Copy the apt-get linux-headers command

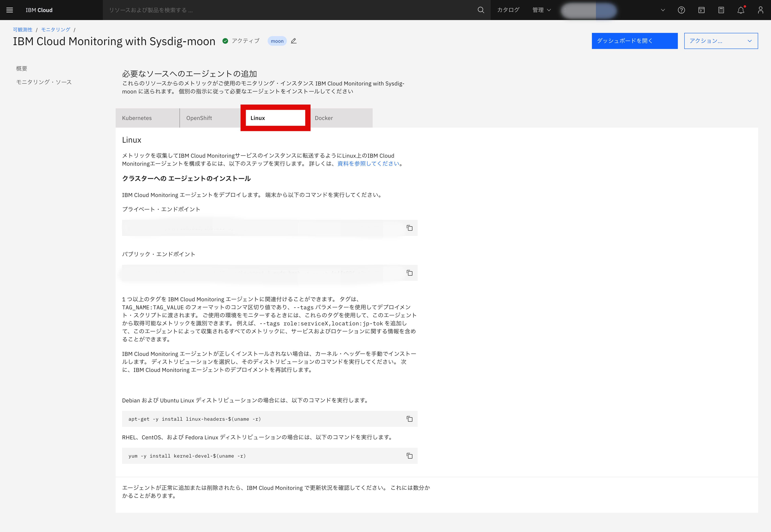tap(409, 419)
